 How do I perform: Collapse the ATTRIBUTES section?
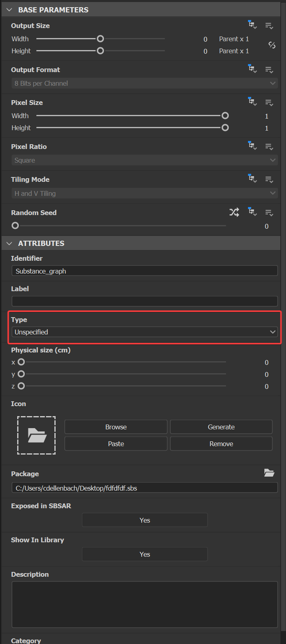(x=9, y=243)
